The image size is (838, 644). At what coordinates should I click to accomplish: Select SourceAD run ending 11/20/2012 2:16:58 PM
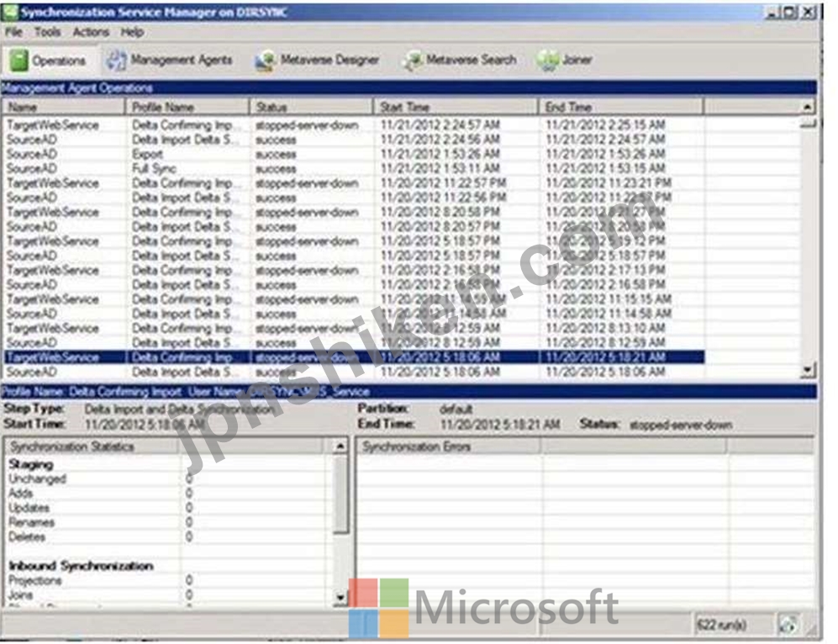pos(354,284)
